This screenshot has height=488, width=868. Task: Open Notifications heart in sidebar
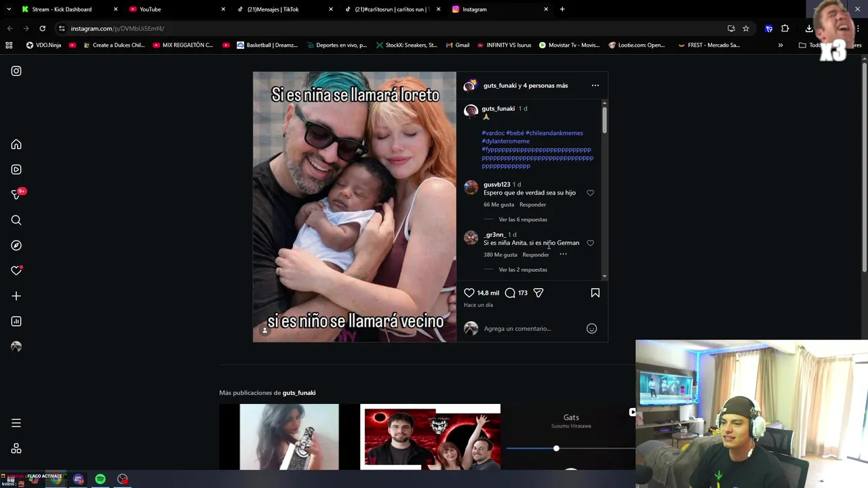pos(16,270)
